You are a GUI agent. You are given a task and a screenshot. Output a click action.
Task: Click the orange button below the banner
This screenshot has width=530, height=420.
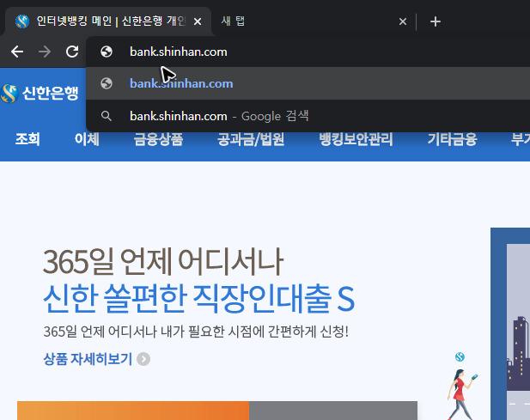point(133,411)
